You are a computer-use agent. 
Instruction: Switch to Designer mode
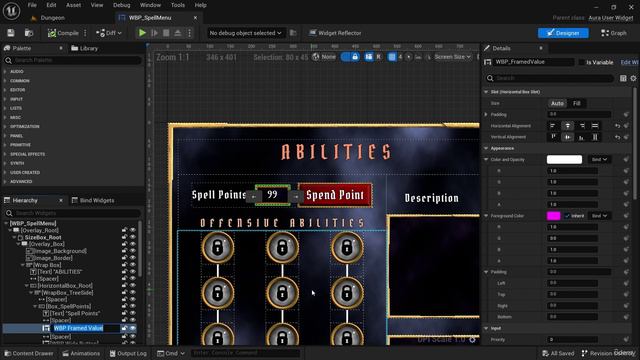(563, 33)
